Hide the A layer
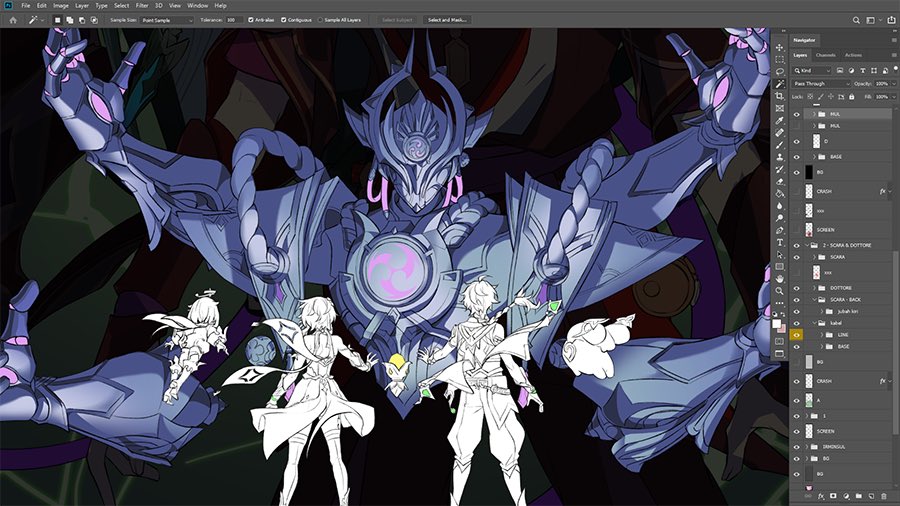 coord(797,400)
